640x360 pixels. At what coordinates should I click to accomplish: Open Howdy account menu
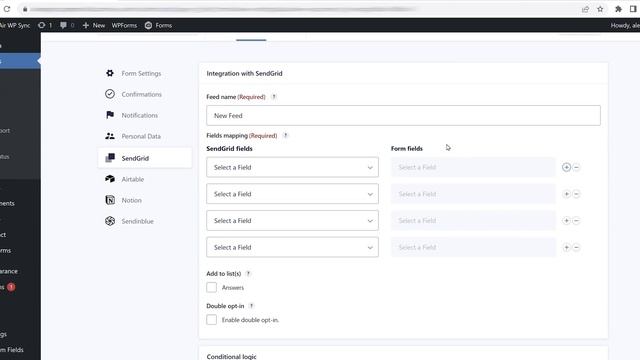[625, 25]
